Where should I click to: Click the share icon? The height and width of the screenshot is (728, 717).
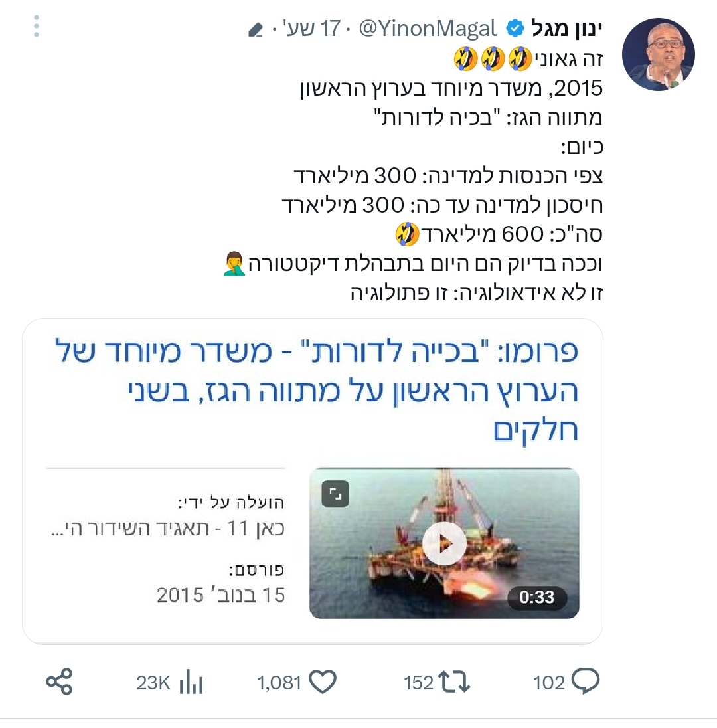click(x=59, y=682)
